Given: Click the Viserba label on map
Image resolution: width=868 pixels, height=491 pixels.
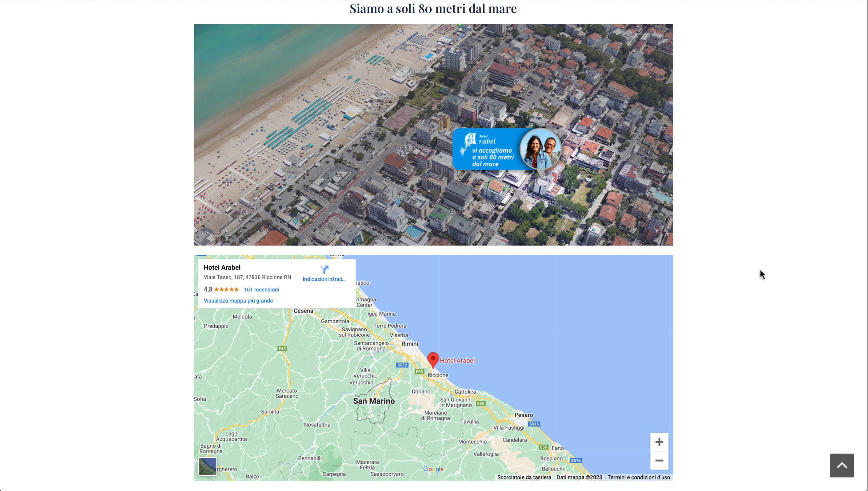Looking at the screenshot, I should (x=399, y=335).
